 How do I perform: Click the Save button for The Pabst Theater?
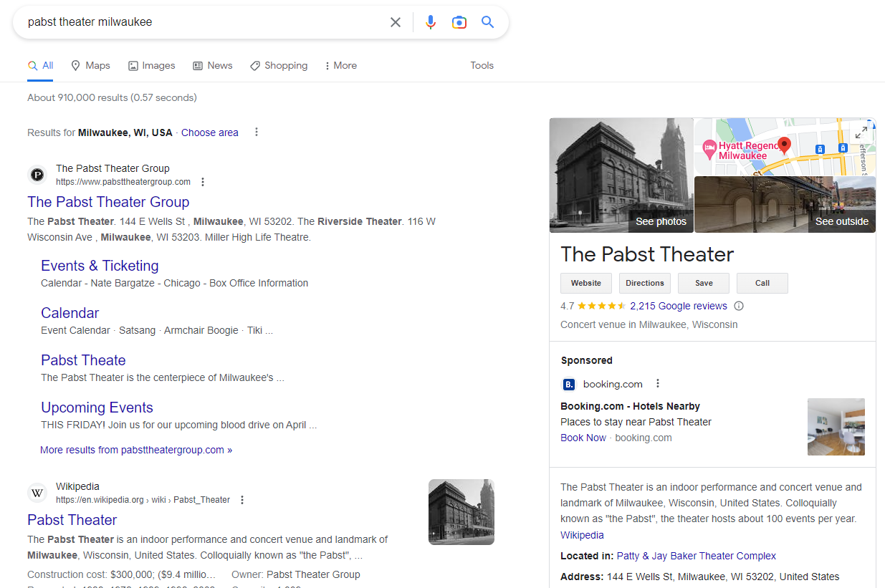pos(704,283)
